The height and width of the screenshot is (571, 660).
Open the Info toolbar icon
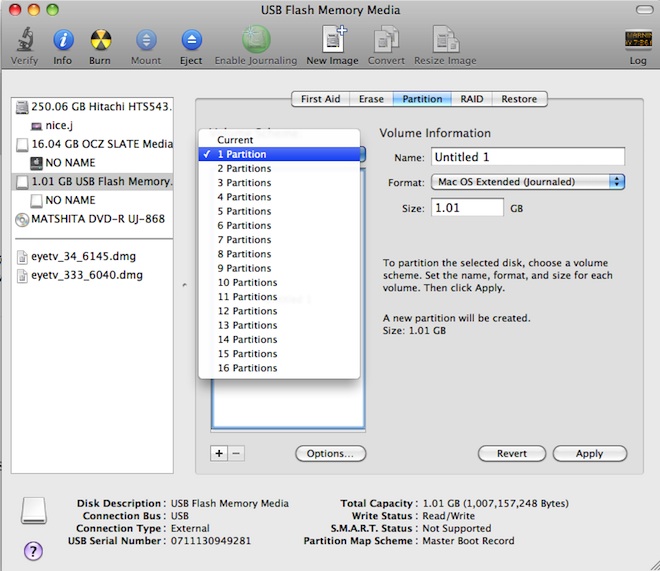(x=63, y=41)
